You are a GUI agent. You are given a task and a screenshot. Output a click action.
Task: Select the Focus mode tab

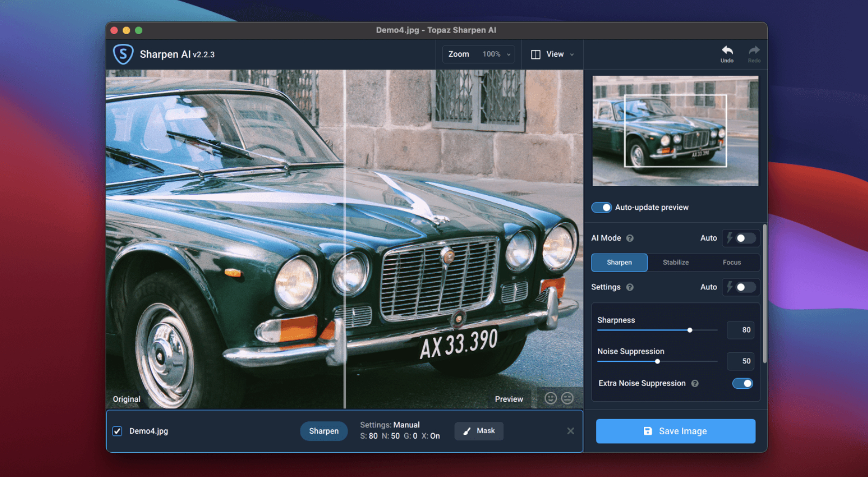point(732,262)
